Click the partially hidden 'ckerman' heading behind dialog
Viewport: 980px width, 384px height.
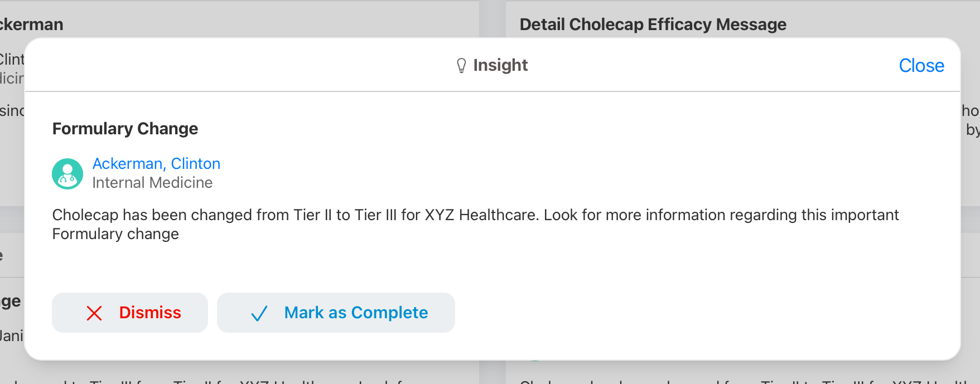[x=32, y=25]
